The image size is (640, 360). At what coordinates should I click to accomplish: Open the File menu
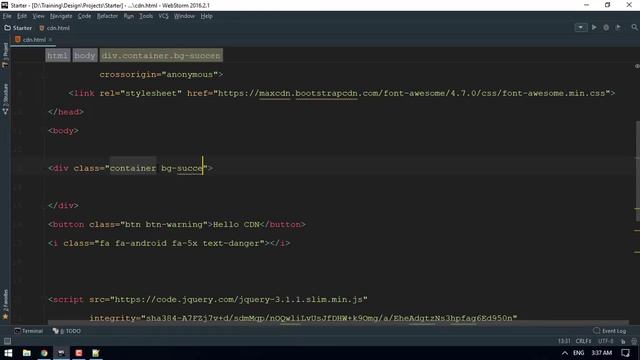[x=7, y=16]
